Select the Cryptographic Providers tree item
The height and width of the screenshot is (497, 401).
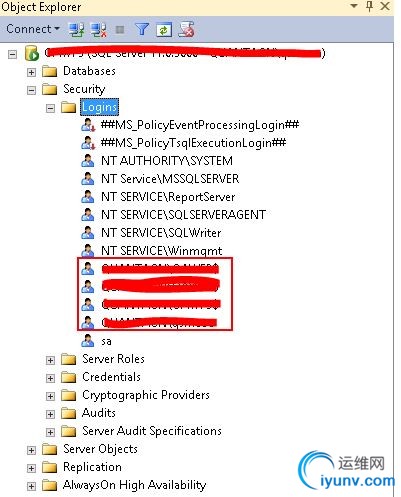(x=146, y=395)
